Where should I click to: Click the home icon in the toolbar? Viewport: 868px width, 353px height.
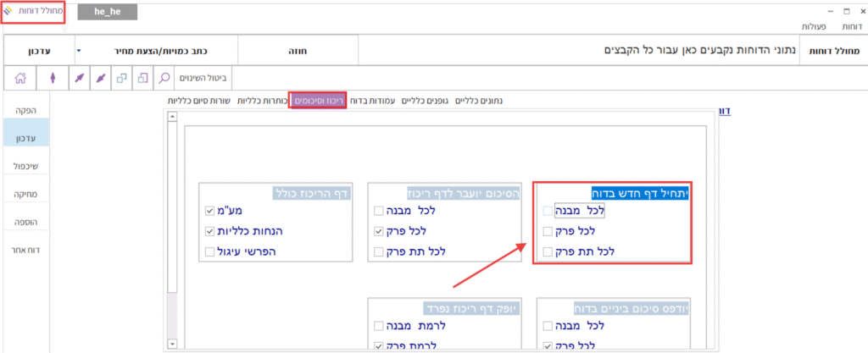[20, 78]
